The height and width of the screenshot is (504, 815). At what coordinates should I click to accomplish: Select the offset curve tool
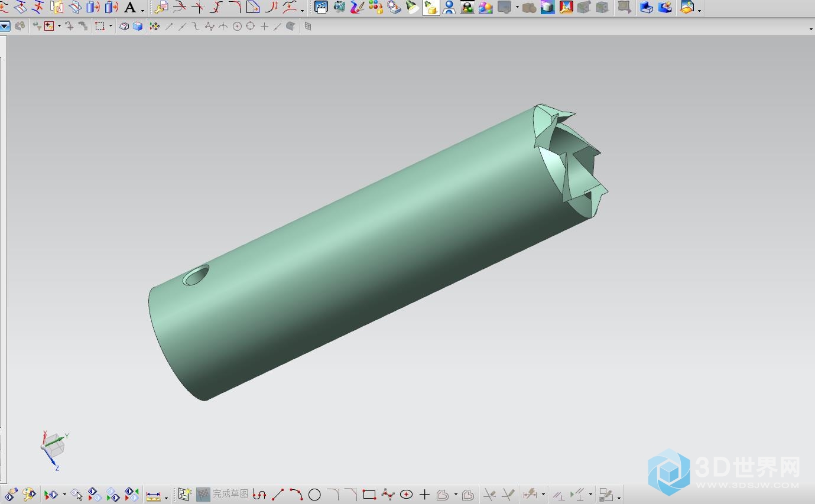point(443,495)
